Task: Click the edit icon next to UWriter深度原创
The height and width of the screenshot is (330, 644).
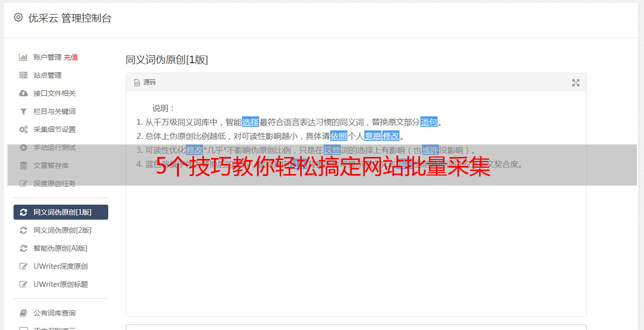Action: click(23, 266)
